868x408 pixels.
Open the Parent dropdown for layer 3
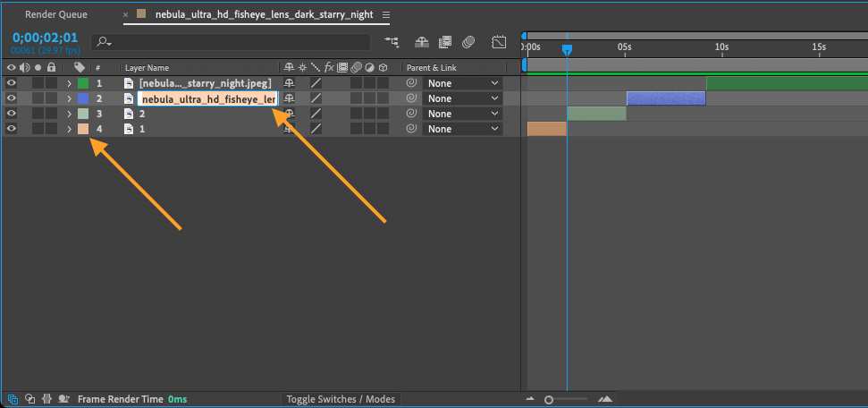pos(462,114)
